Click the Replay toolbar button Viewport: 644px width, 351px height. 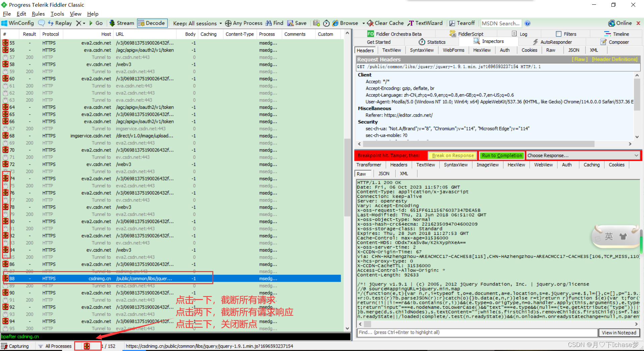point(60,23)
